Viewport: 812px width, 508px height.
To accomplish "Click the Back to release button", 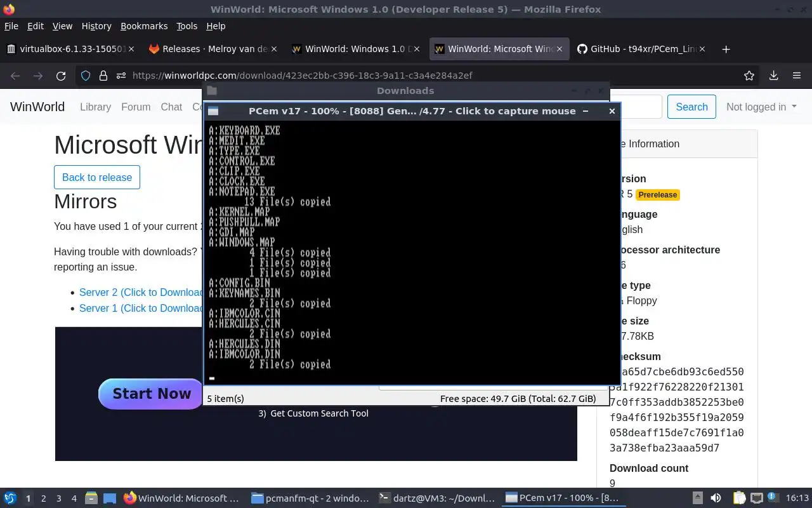I will click(x=97, y=177).
